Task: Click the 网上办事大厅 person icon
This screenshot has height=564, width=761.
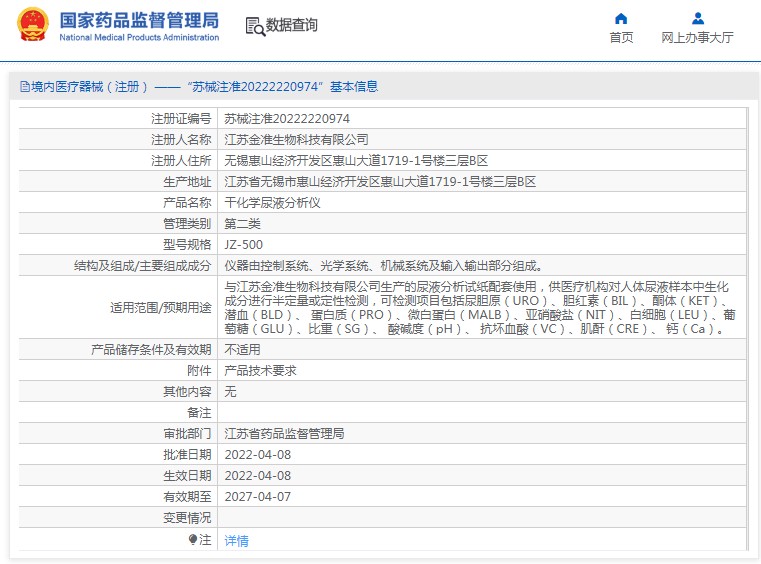Action: (x=698, y=18)
